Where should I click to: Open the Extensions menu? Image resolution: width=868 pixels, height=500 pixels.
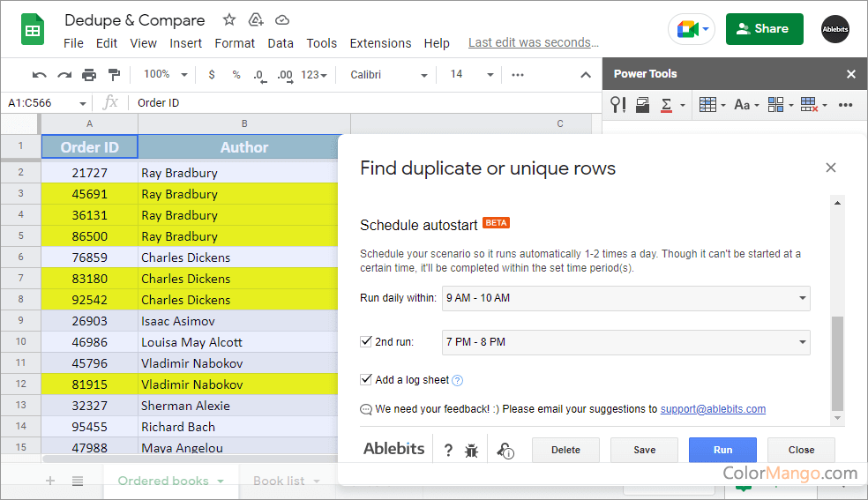coord(380,43)
